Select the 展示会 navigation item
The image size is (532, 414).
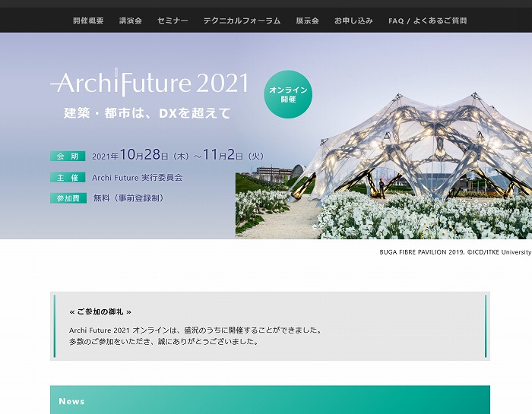tap(307, 21)
